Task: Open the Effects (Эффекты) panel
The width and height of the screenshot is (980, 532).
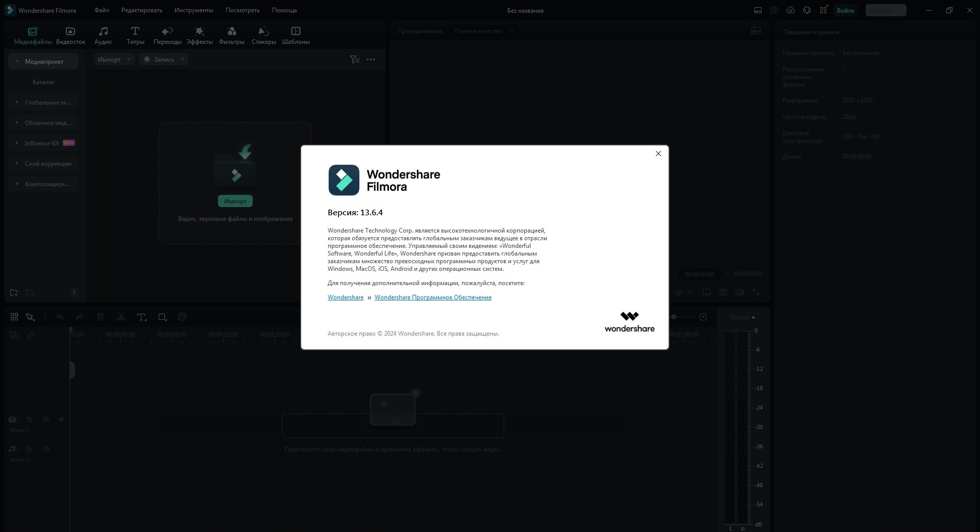Action: point(200,36)
